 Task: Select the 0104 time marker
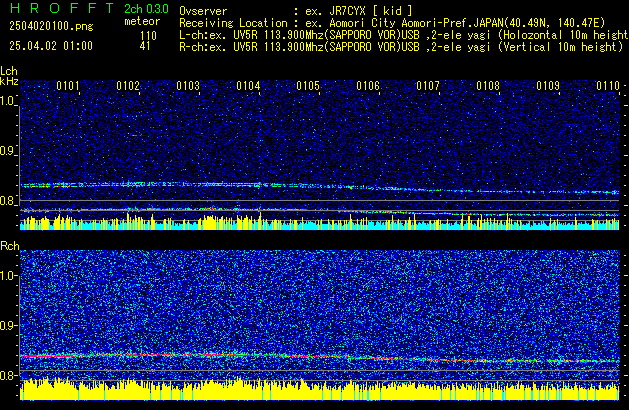pos(248,86)
